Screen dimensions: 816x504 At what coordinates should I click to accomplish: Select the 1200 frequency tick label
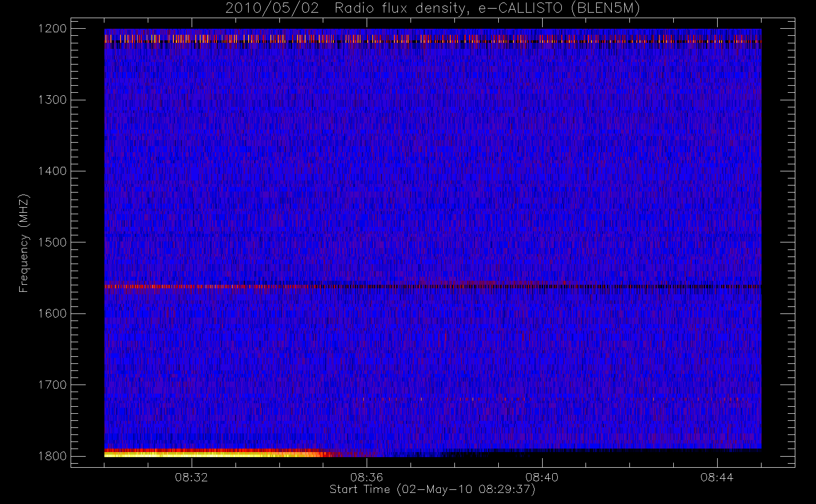52,29
